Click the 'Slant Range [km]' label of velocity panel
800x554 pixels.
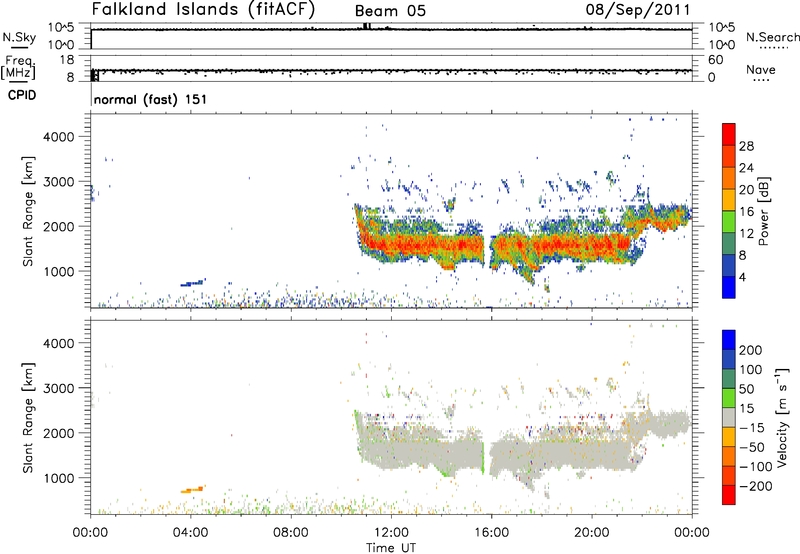point(28,418)
